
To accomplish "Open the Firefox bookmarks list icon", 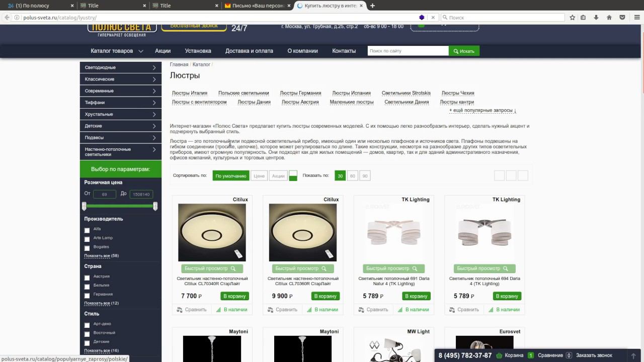I will pyautogui.click(x=583, y=17).
